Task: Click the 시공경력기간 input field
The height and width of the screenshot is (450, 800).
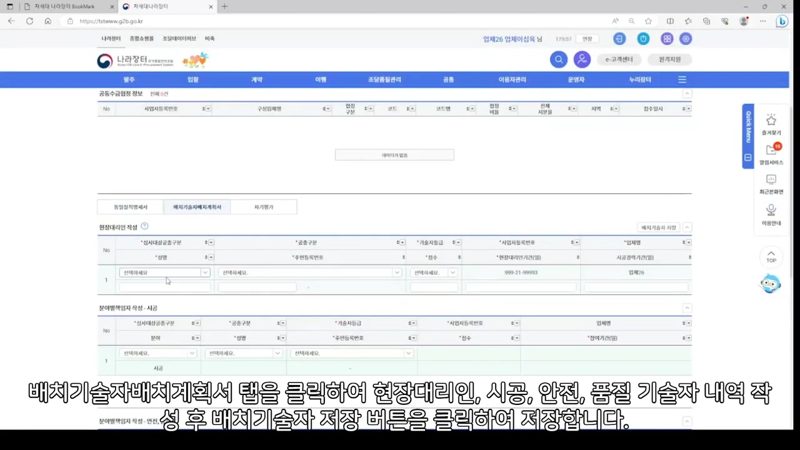Action: [x=636, y=288]
